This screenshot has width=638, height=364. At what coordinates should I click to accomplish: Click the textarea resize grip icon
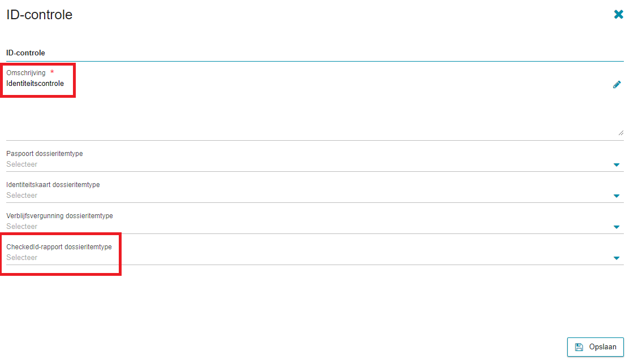(620, 133)
